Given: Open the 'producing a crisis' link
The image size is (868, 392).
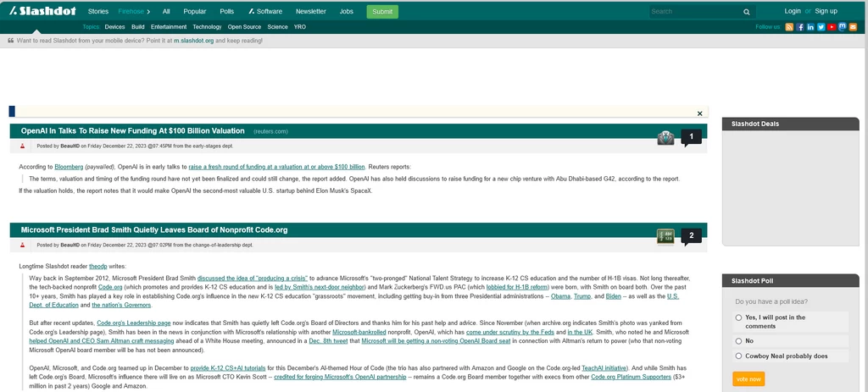Looking at the screenshot, I should point(253,278).
